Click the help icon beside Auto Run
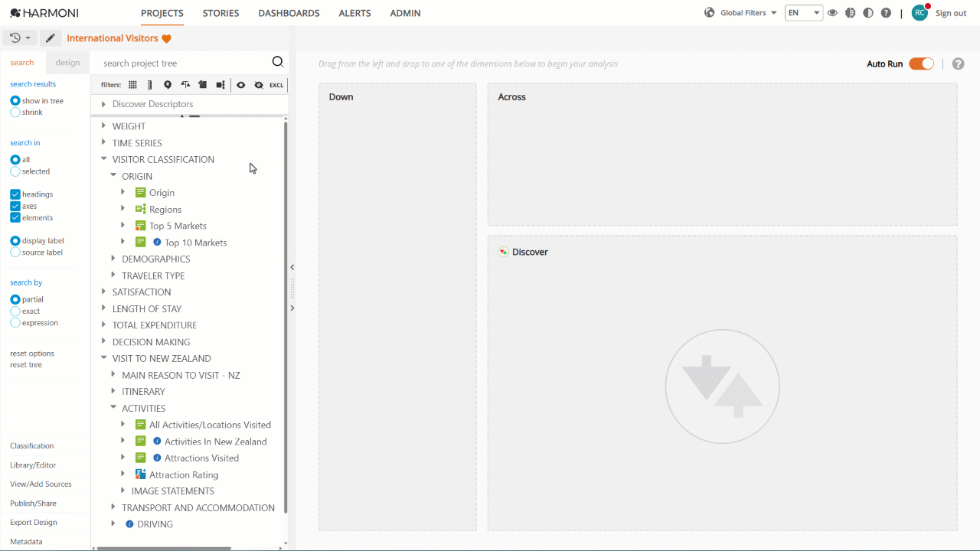Viewport: 980px width, 551px height. [958, 64]
